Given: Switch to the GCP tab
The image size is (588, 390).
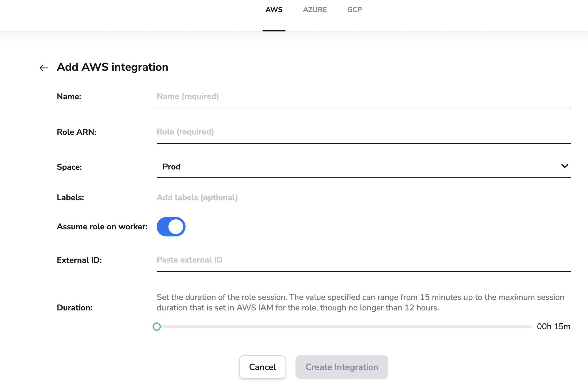Looking at the screenshot, I should click(355, 10).
